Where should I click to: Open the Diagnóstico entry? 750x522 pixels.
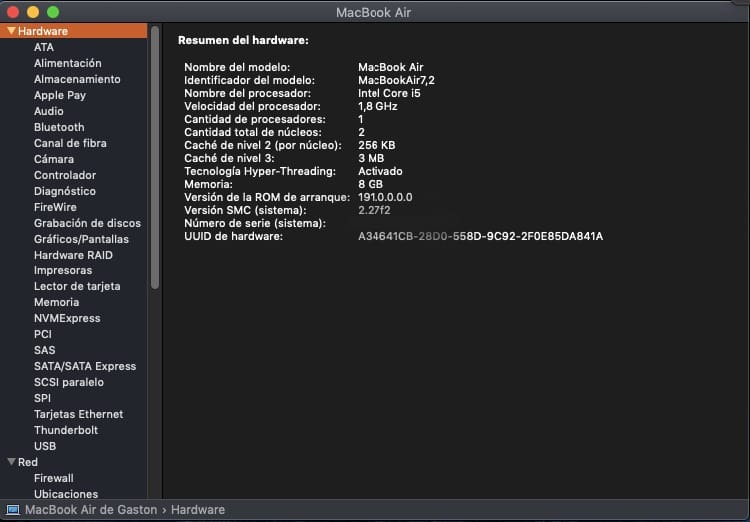[65, 191]
